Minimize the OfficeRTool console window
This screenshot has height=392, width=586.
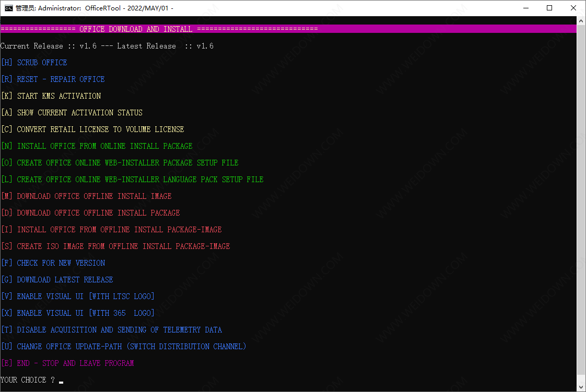[x=526, y=8]
